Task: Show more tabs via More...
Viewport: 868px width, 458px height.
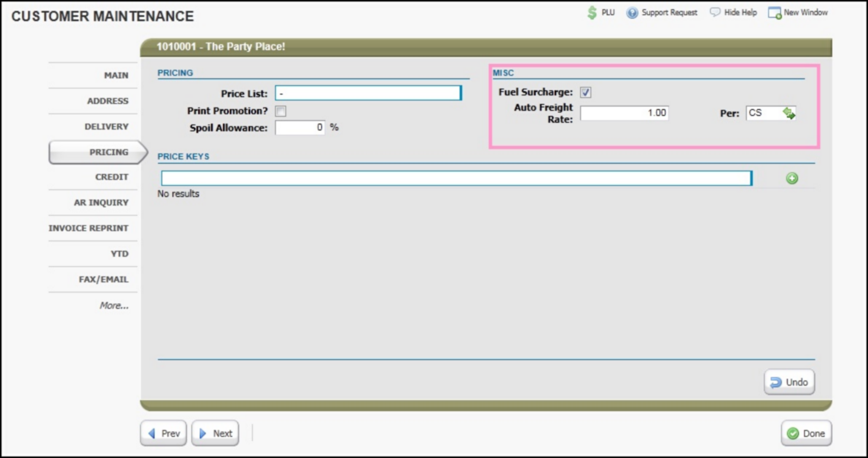Action: pos(114,305)
